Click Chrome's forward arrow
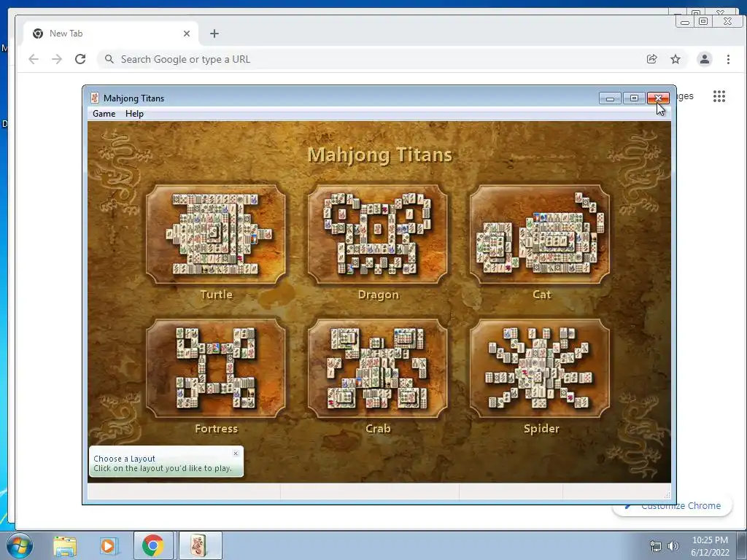 [x=57, y=59]
